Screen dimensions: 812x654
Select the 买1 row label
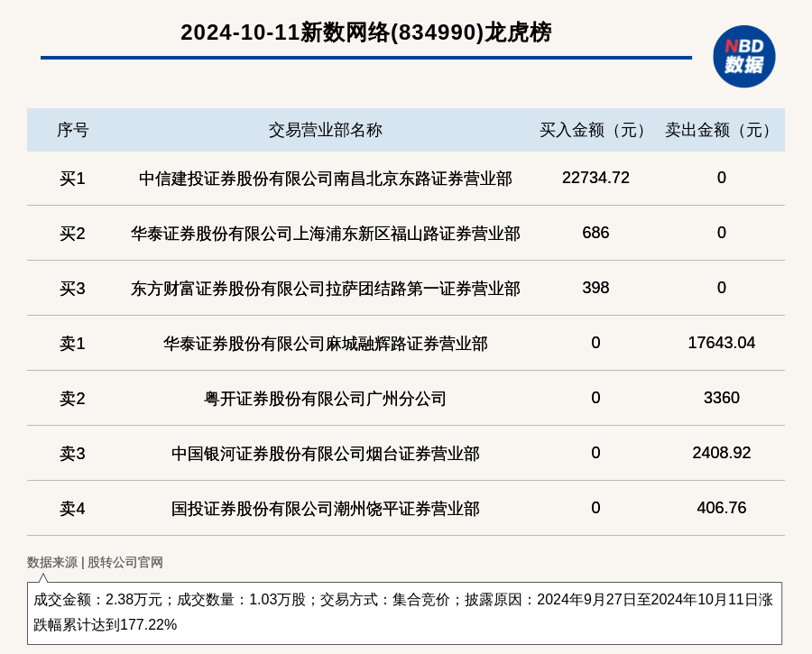coord(72,179)
